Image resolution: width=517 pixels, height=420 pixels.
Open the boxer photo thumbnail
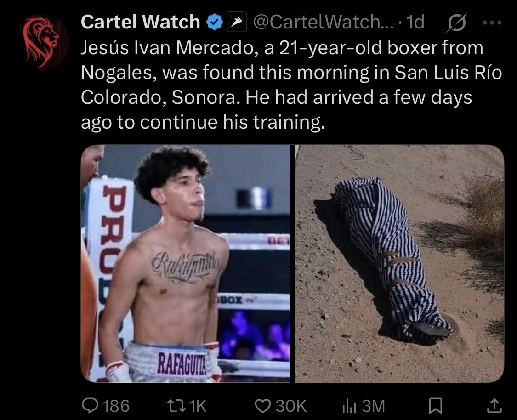185,264
